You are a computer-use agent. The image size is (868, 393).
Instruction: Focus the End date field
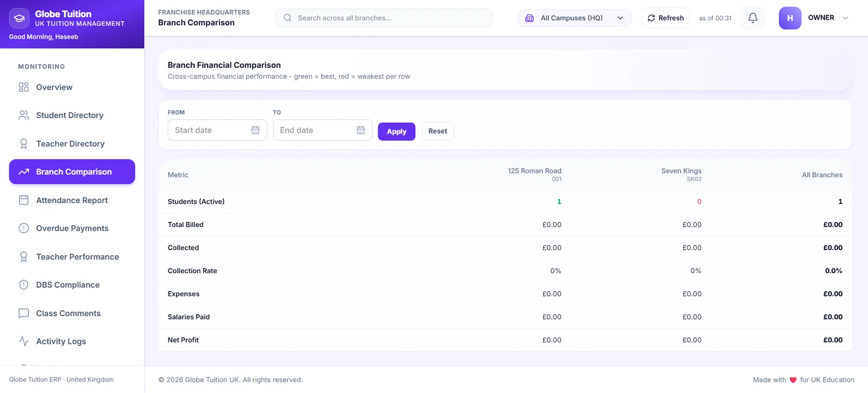322,130
